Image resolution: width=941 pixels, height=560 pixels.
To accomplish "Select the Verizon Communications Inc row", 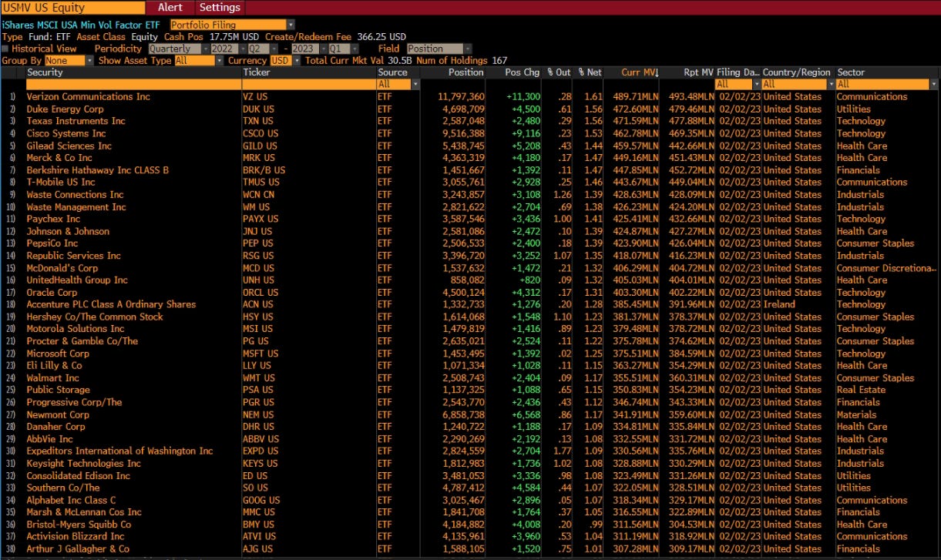I will [470, 96].
